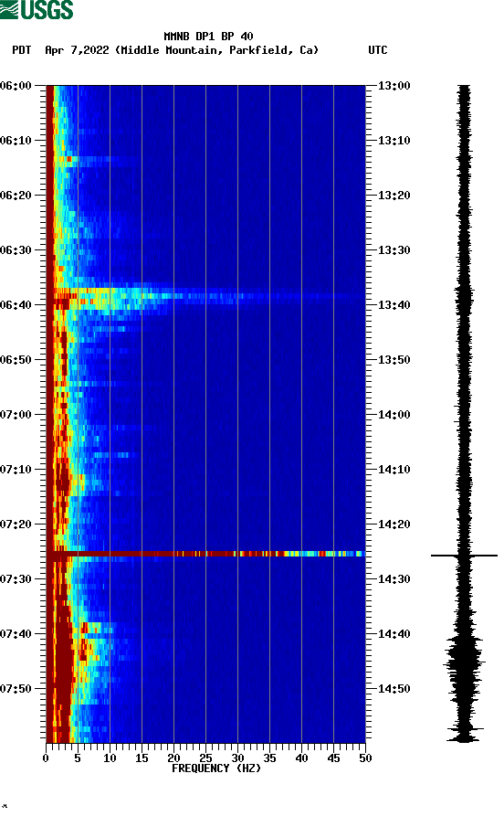504x816 pixels.
Task: Click the 13:50 UTC time label
Action: point(394,360)
